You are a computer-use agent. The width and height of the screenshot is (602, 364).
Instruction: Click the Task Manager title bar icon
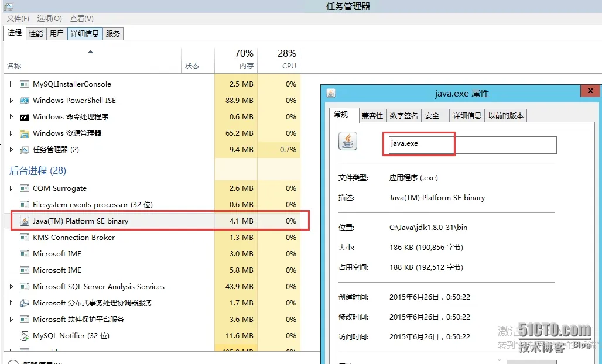(x=8, y=6)
